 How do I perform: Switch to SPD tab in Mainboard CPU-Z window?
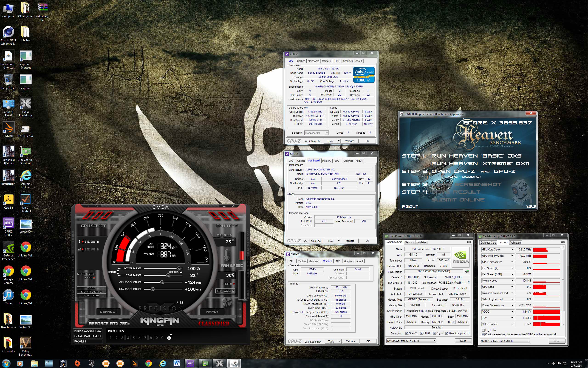[x=337, y=161]
